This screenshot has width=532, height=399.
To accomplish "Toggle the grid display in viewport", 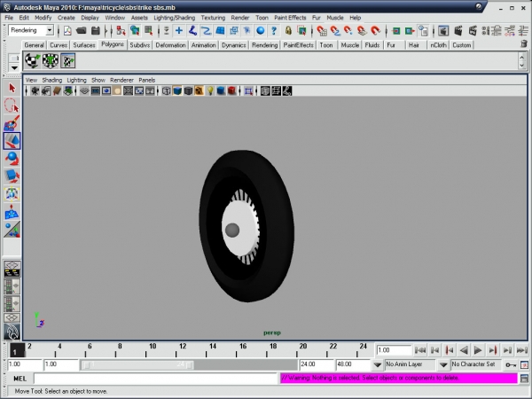I will [84, 91].
